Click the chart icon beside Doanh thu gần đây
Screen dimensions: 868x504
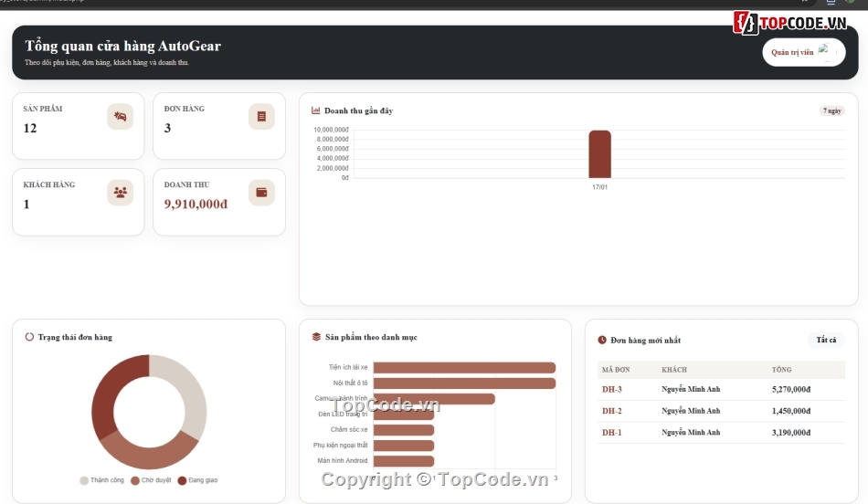[315, 110]
